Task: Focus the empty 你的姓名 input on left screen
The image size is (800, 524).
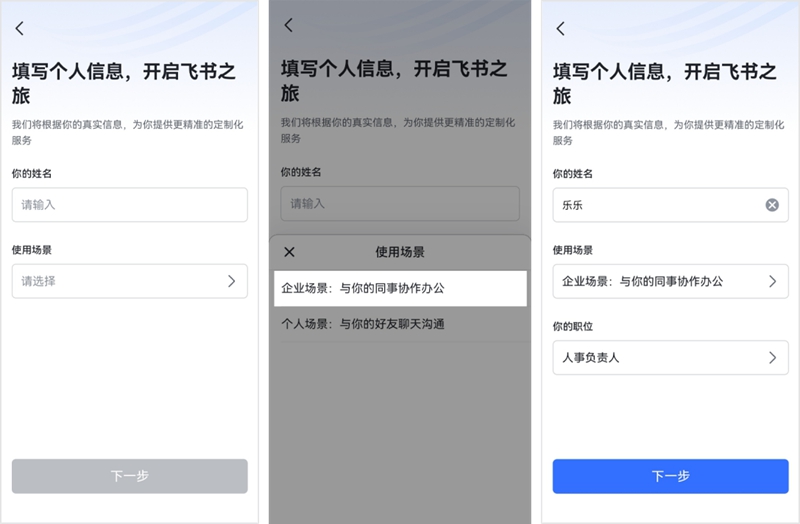Action: (x=130, y=205)
